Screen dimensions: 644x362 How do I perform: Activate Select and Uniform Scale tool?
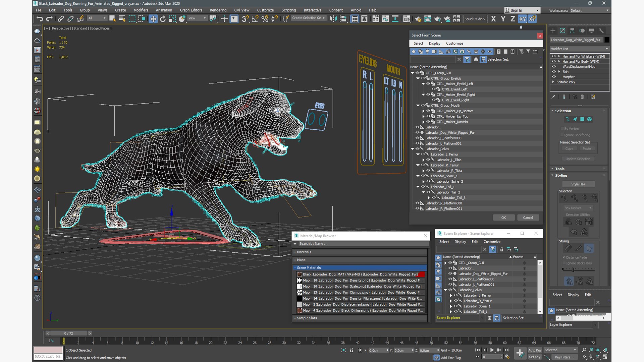coord(172,19)
